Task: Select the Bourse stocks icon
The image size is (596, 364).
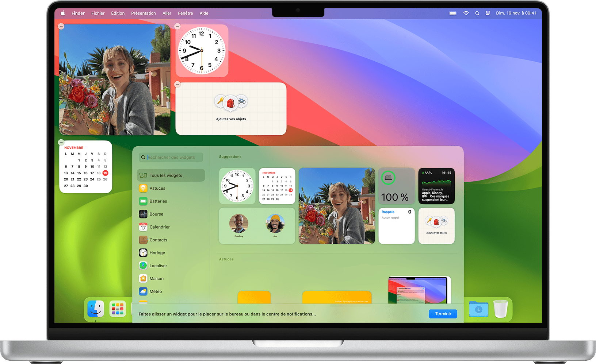Action: click(143, 214)
